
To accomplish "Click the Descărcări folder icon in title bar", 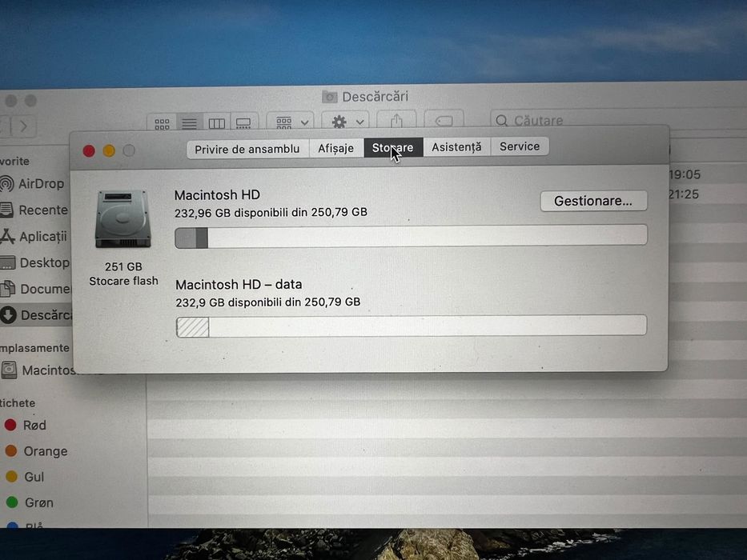I will pyautogui.click(x=330, y=97).
